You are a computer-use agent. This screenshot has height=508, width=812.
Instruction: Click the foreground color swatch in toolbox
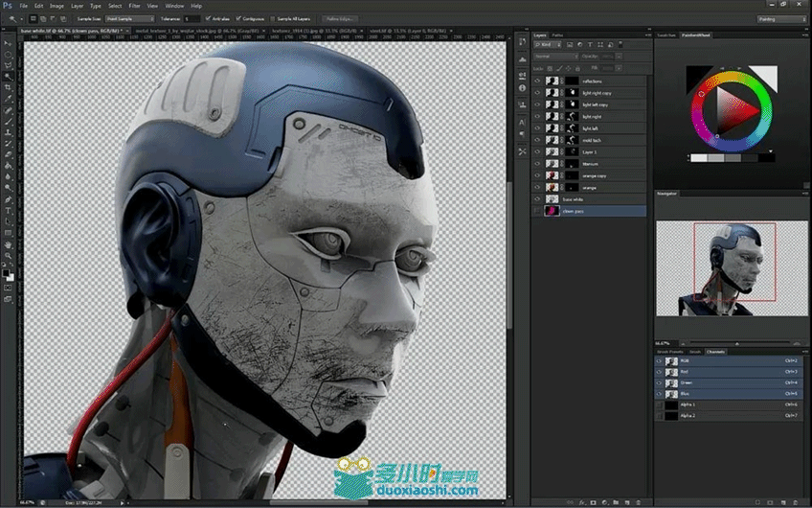coord(5,272)
